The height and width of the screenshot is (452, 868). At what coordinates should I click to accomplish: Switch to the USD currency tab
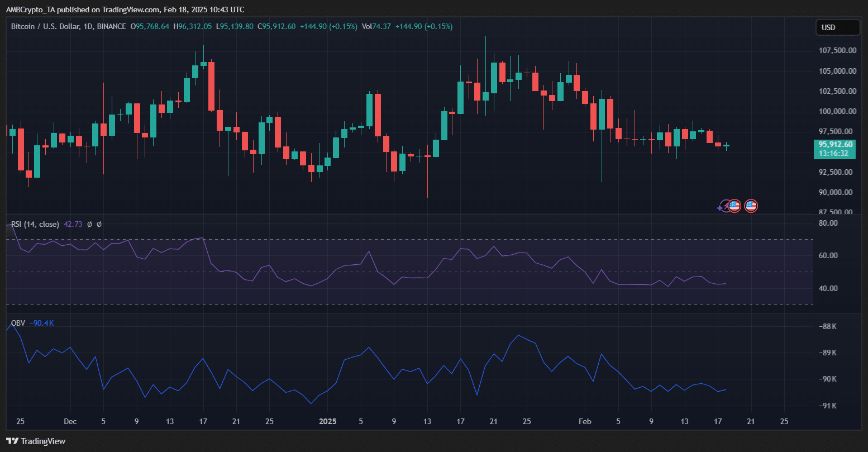(x=837, y=26)
